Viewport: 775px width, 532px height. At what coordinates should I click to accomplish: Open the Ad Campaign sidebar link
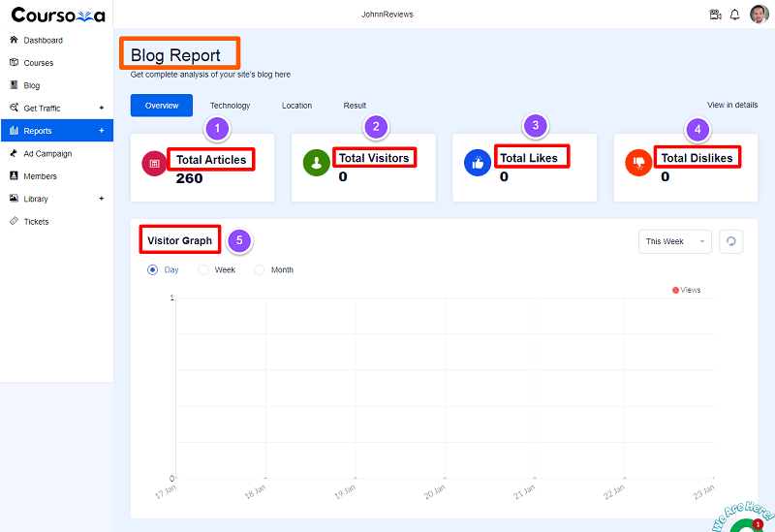pos(47,153)
